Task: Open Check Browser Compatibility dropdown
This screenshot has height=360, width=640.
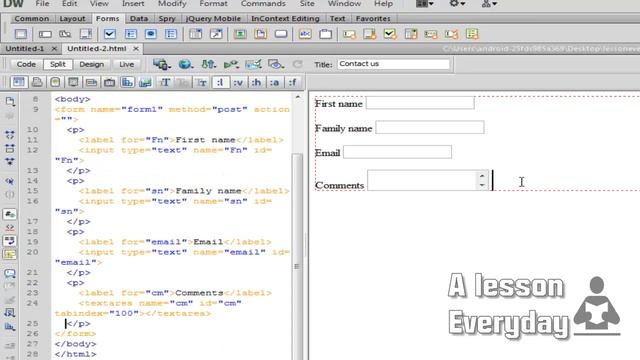Action: coord(253,64)
